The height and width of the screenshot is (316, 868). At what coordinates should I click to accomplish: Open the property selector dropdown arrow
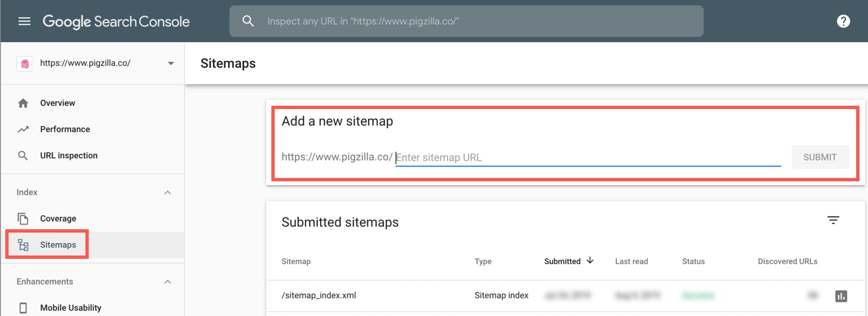point(171,64)
